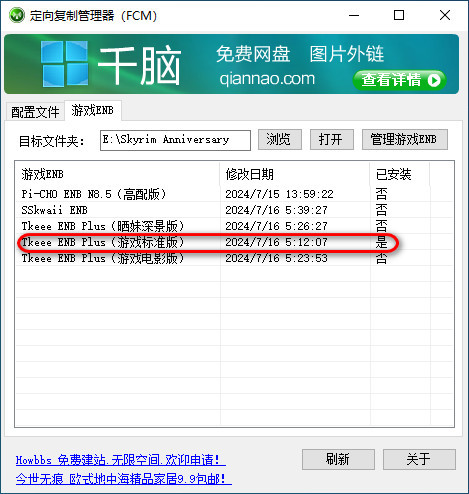The width and height of the screenshot is (469, 494).
Task: Select Tkeee ENB Plus (游戏电影版) row
Action: tap(235, 258)
